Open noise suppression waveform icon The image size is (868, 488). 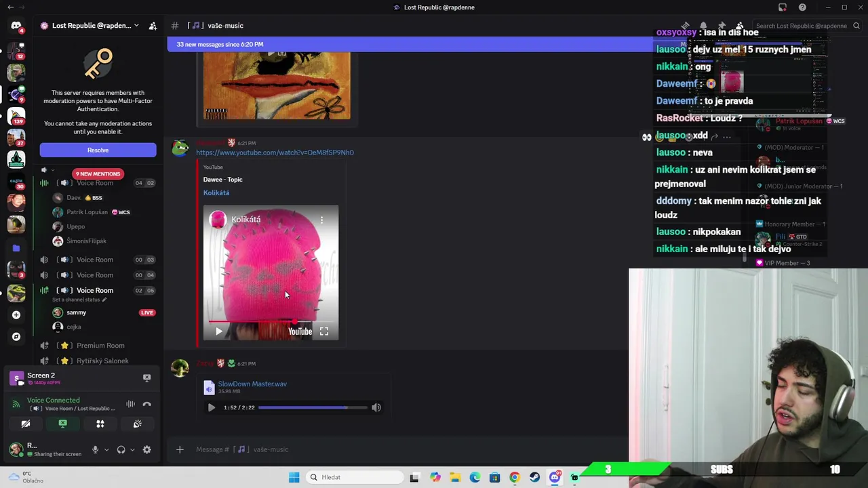point(130,404)
